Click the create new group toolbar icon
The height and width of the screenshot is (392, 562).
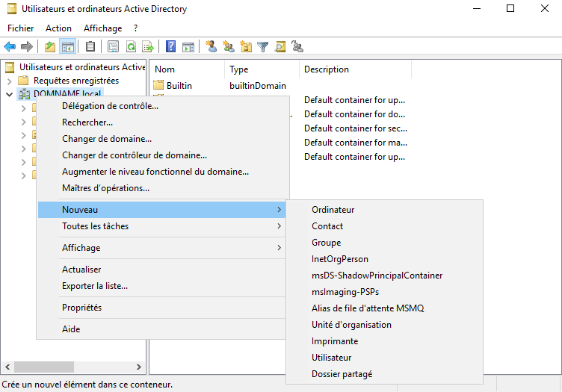pos(229,47)
